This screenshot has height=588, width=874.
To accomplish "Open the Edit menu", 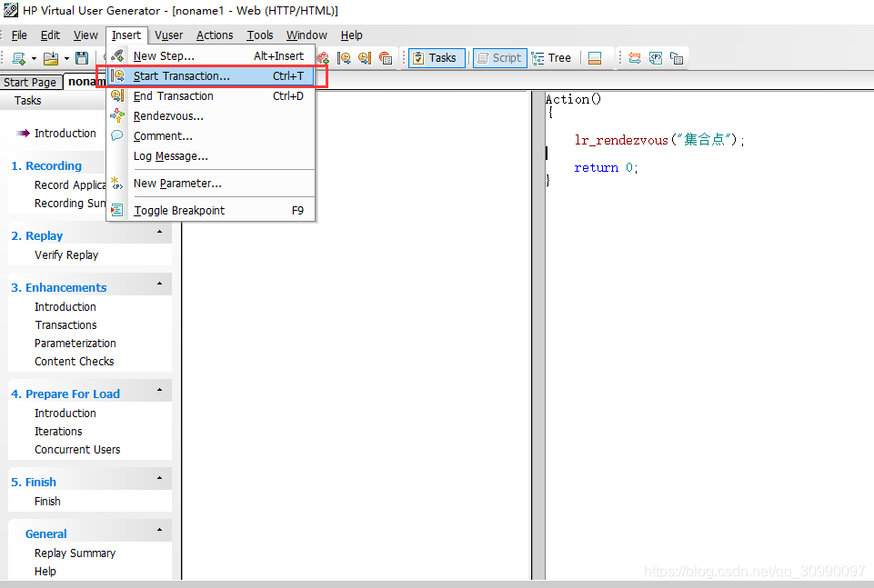I will (x=50, y=35).
